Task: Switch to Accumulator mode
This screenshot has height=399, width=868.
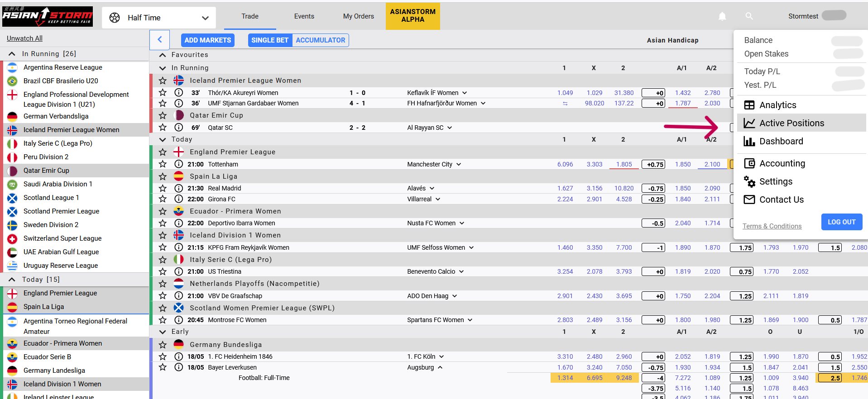Action: (321, 40)
